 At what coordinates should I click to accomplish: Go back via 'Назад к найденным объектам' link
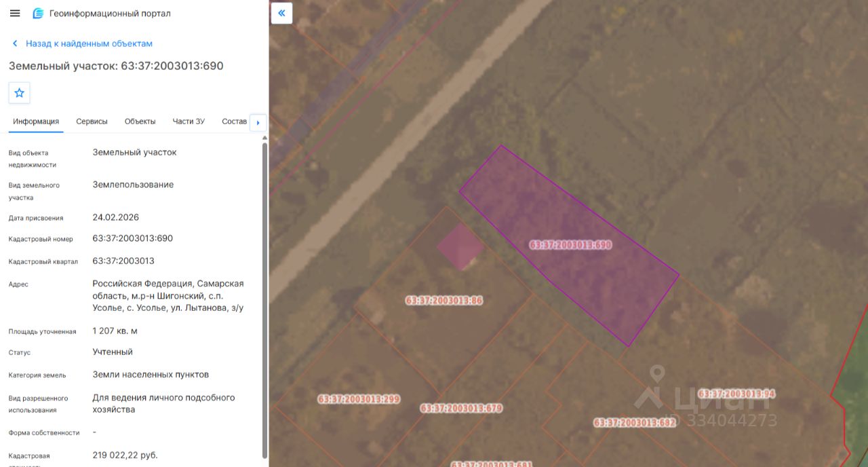coord(89,43)
